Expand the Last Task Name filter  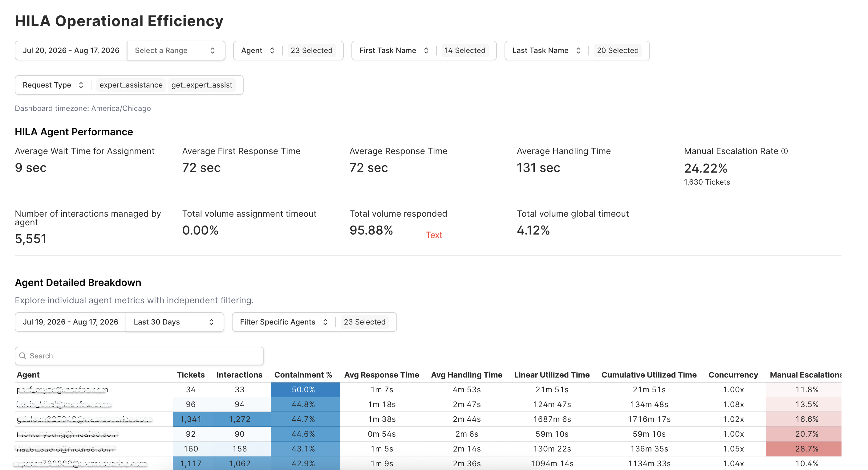pyautogui.click(x=546, y=51)
